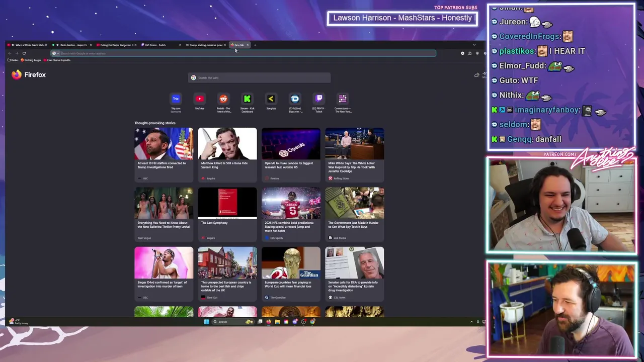
Task: Open FBI staffers fired story thumbnail
Action: click(x=164, y=144)
